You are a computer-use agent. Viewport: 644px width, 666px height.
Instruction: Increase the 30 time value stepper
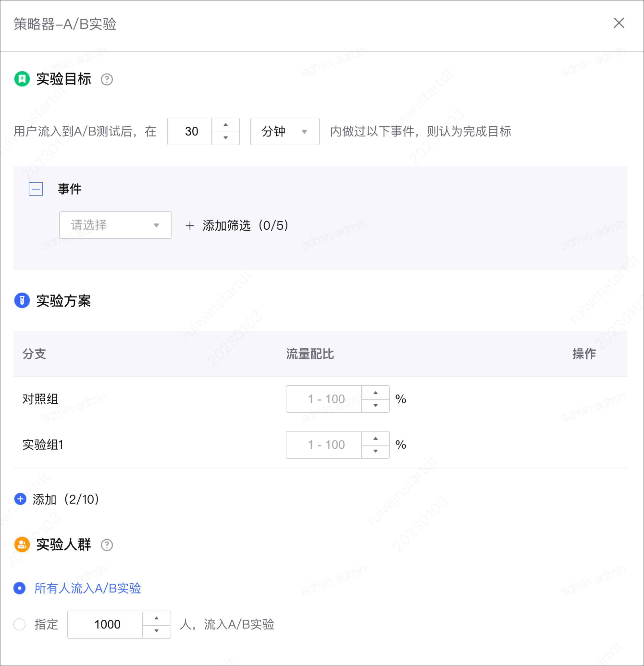226,125
